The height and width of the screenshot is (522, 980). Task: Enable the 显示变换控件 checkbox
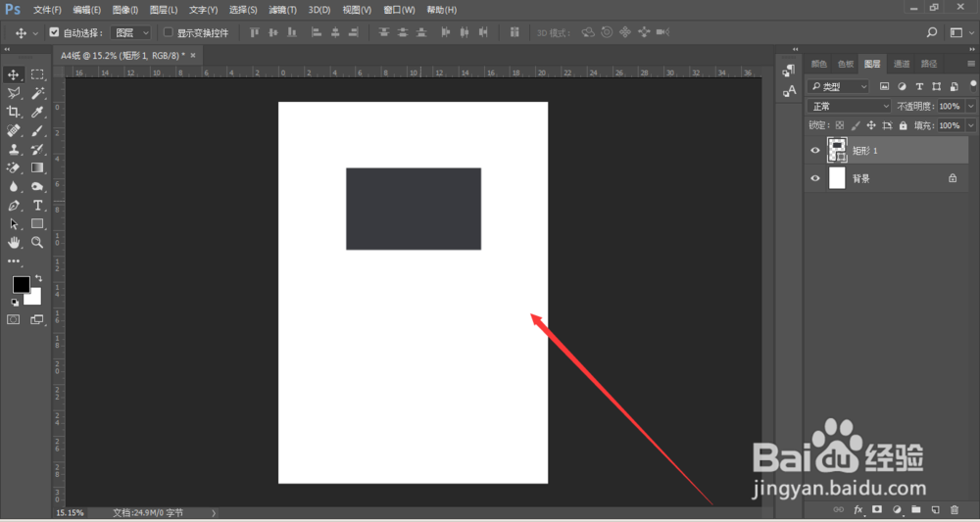pyautogui.click(x=169, y=32)
